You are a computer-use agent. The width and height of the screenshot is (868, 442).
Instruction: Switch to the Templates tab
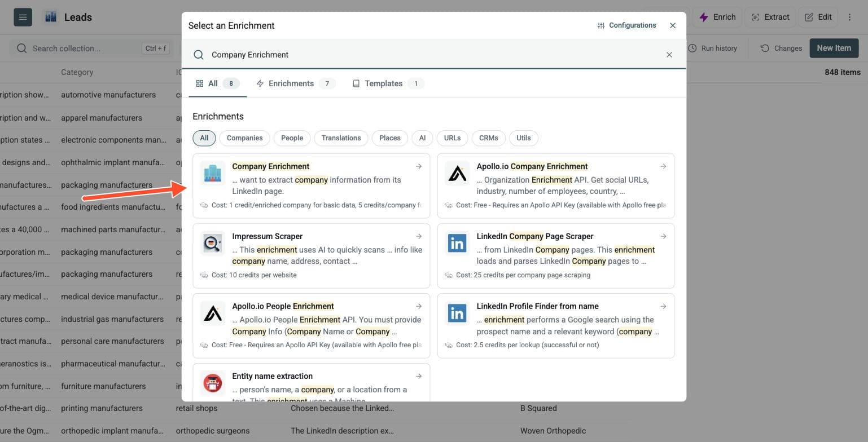(x=388, y=83)
